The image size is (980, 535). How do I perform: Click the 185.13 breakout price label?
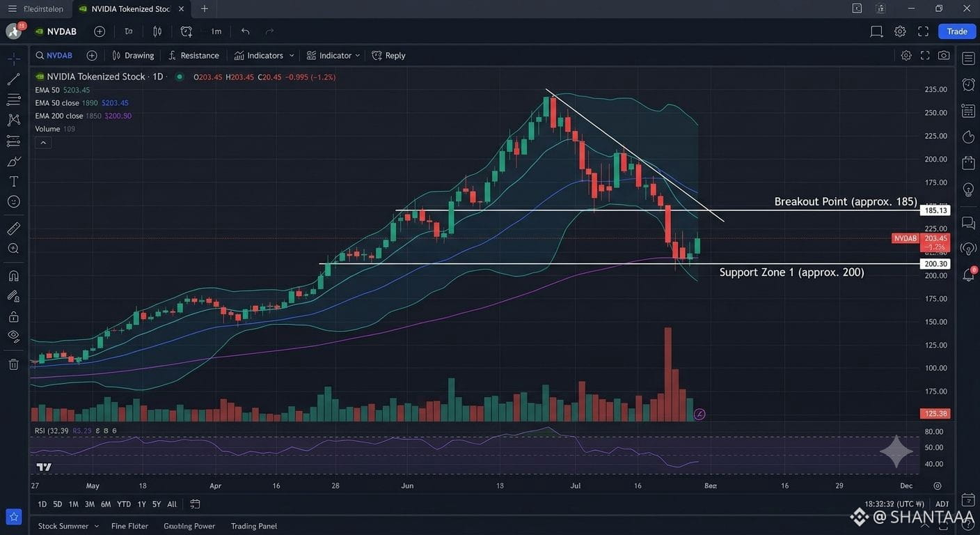[x=935, y=210]
